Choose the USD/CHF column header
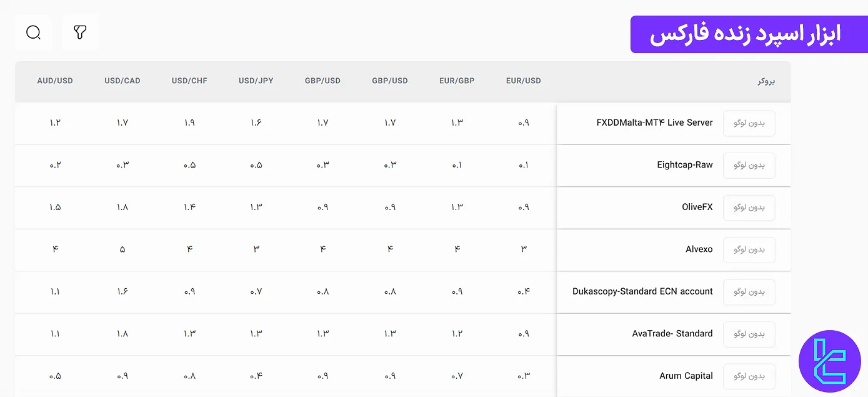 coord(189,81)
